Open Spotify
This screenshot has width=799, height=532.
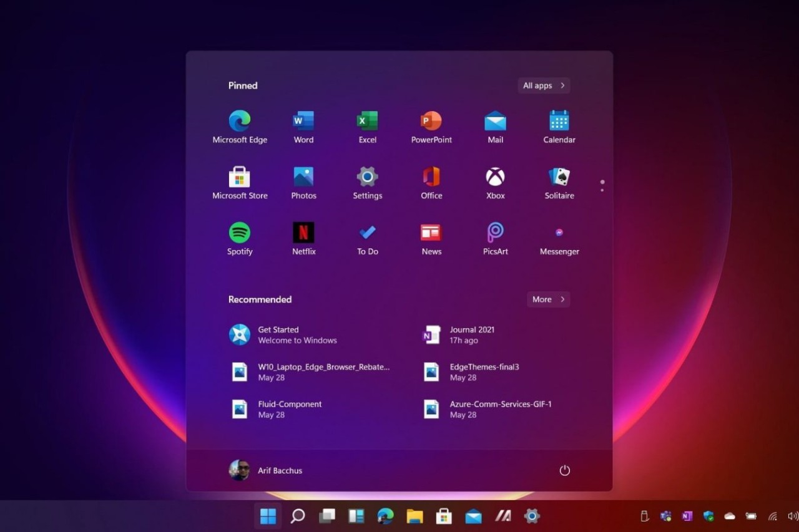pos(240,233)
